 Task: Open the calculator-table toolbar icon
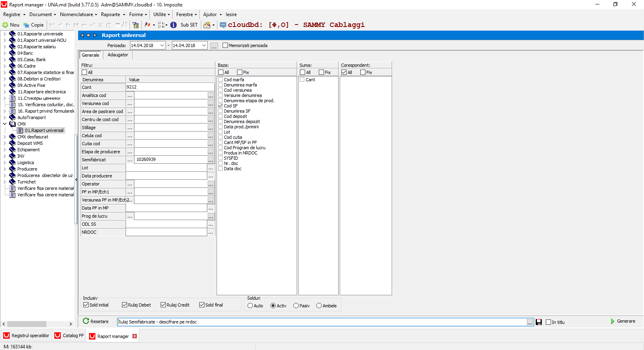[x=136, y=25]
